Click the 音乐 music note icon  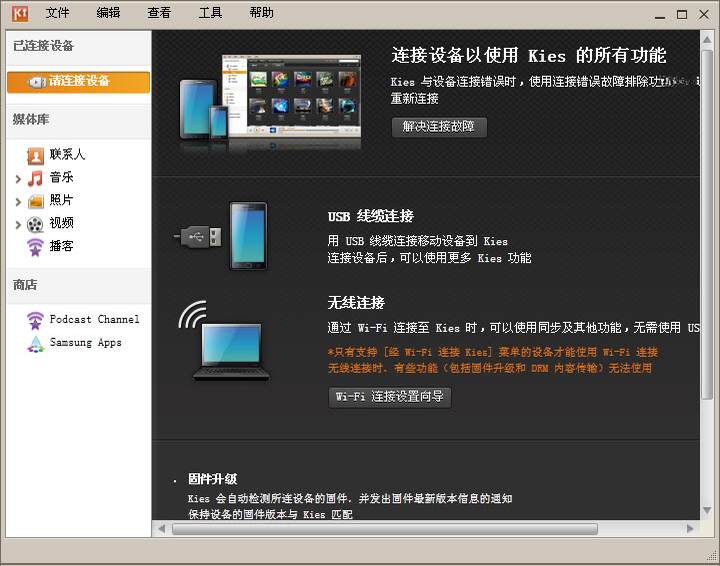[x=35, y=178]
